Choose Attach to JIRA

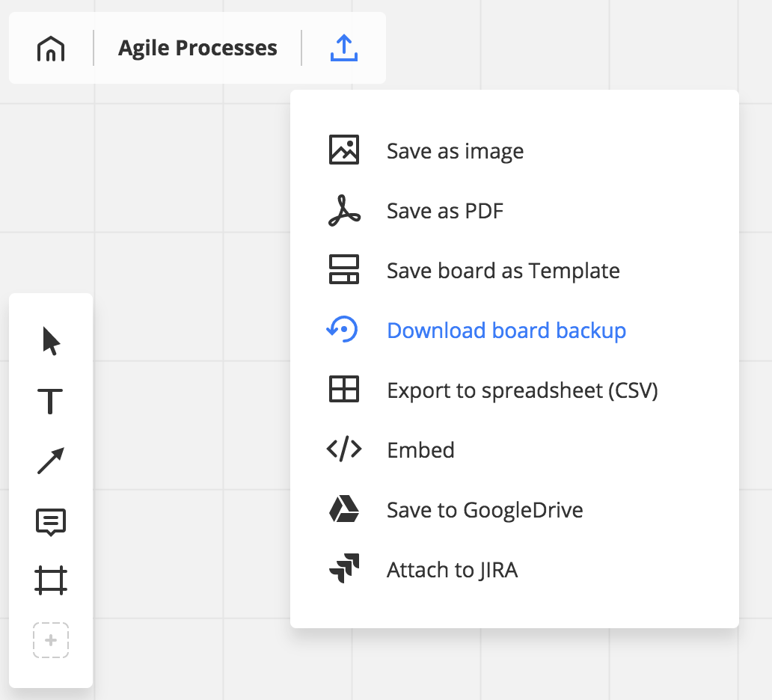452,570
